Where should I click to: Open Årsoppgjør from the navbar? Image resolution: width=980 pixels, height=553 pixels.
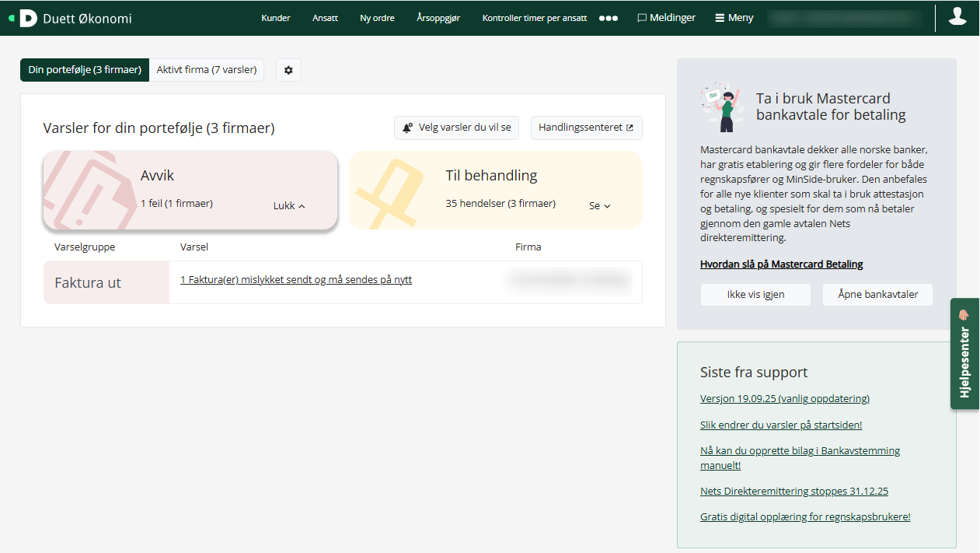click(438, 18)
